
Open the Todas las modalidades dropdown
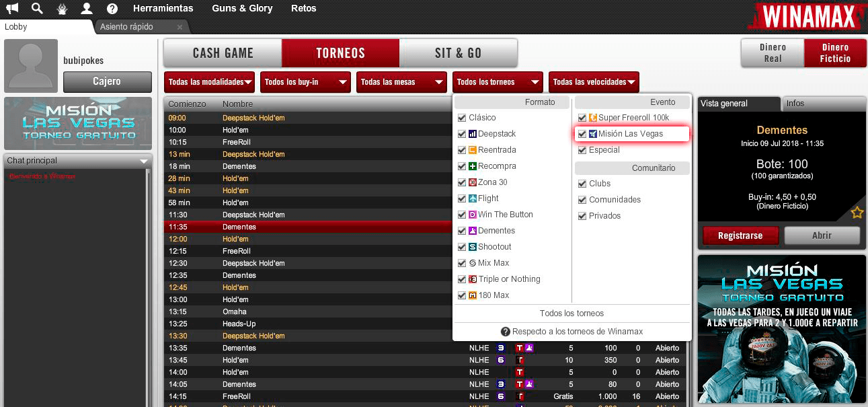pos(210,82)
